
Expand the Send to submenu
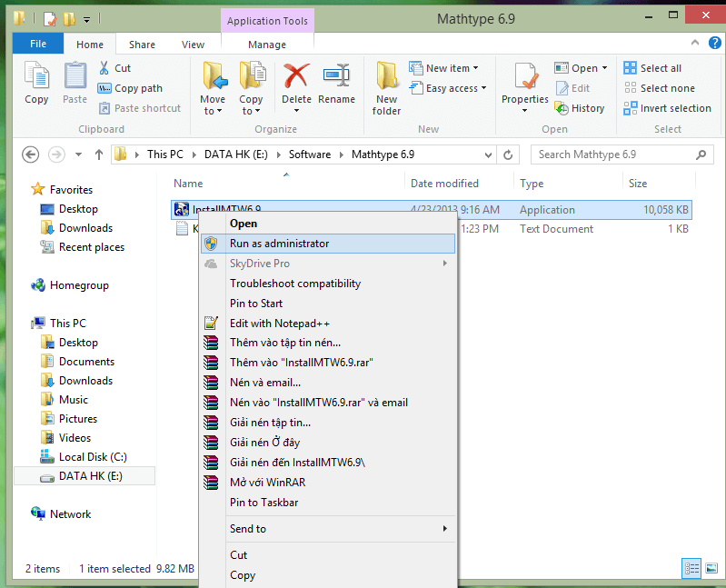(x=445, y=528)
